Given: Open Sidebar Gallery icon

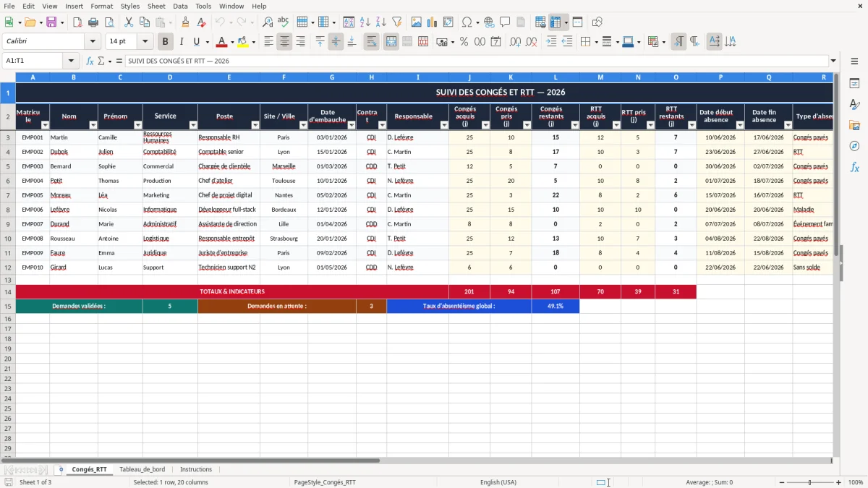Looking at the screenshot, I should [854, 125].
